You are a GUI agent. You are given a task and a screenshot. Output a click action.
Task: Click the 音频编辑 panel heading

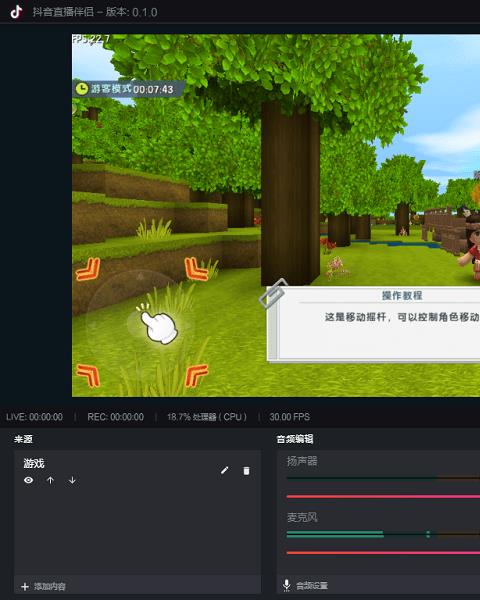[x=295, y=439]
